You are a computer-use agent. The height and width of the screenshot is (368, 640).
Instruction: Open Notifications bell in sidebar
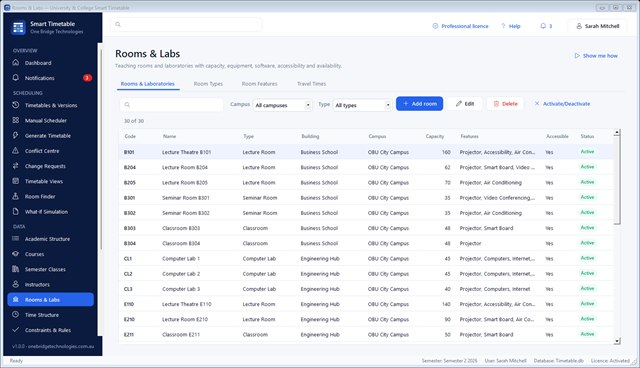pyautogui.click(x=16, y=78)
